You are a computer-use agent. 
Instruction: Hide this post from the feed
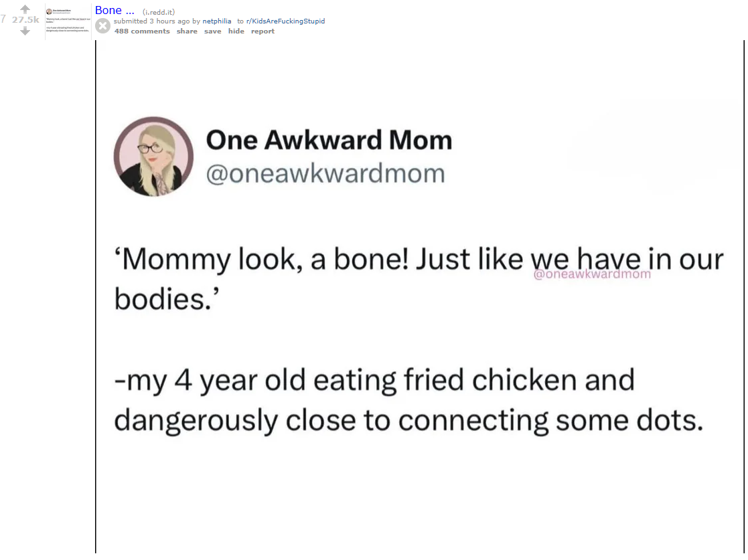[236, 31]
